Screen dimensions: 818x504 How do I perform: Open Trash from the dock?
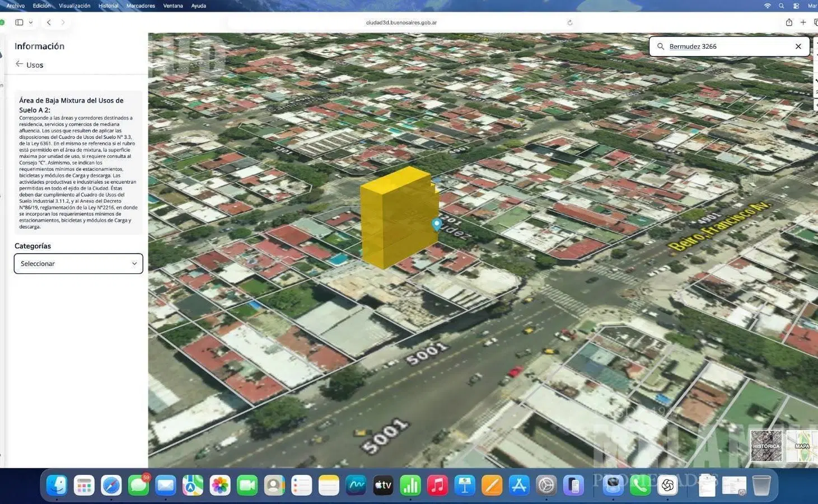point(761,485)
